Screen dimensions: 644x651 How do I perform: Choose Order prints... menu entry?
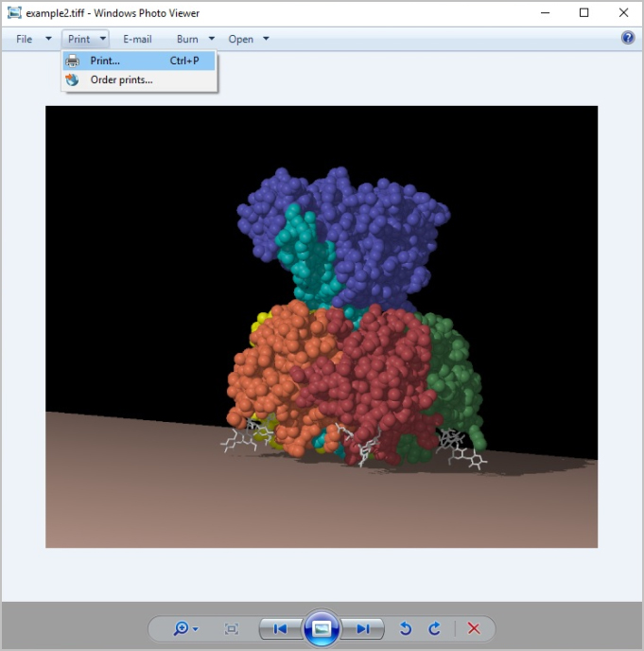tap(121, 80)
